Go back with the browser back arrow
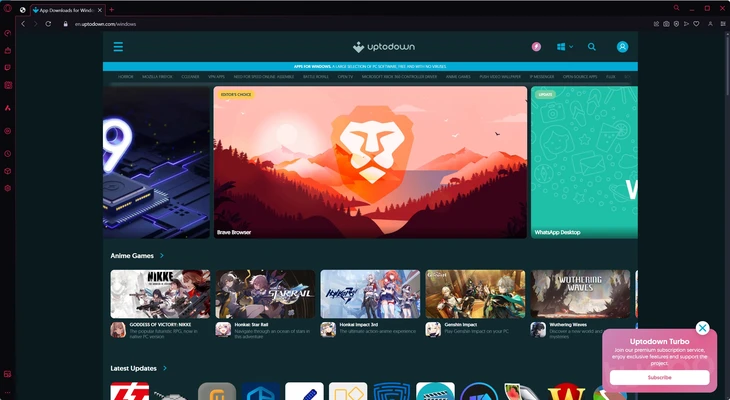730x400 pixels. (x=23, y=24)
